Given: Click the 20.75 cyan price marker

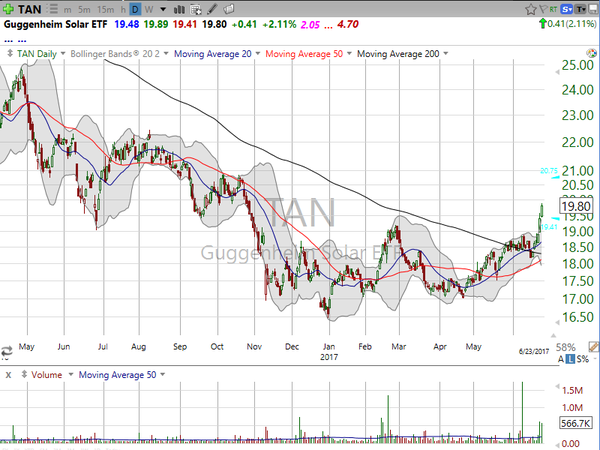Looking at the screenshot, I should tap(549, 171).
